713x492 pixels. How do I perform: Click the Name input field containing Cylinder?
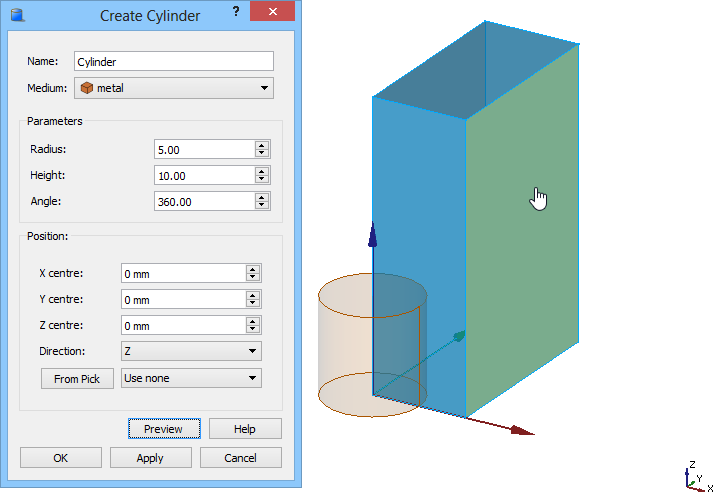click(x=174, y=61)
